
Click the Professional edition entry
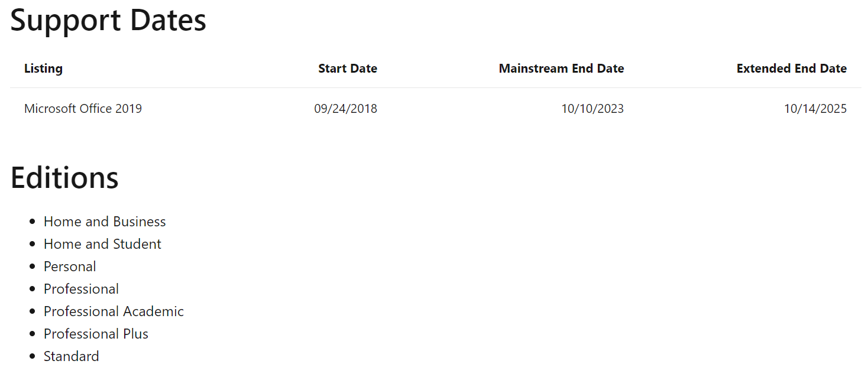[81, 289]
